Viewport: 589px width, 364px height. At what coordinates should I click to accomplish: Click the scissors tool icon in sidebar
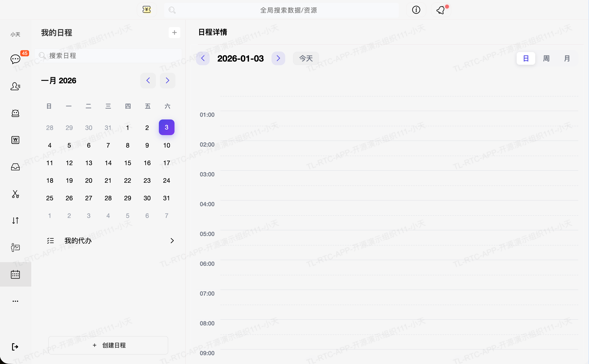tap(15, 194)
